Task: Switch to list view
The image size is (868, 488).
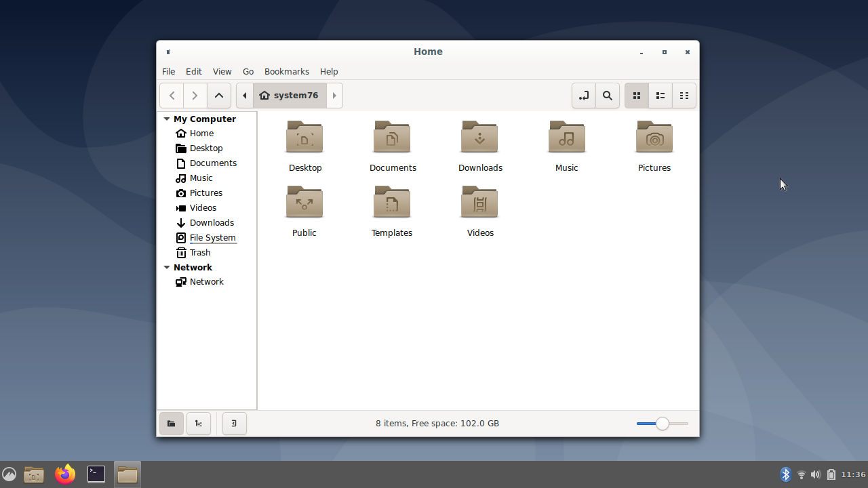Action: point(660,96)
